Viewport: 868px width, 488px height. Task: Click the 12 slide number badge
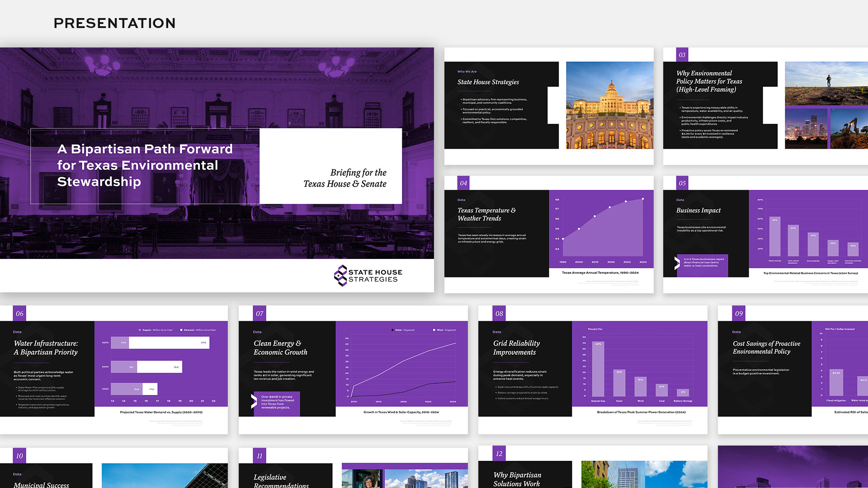click(x=499, y=453)
